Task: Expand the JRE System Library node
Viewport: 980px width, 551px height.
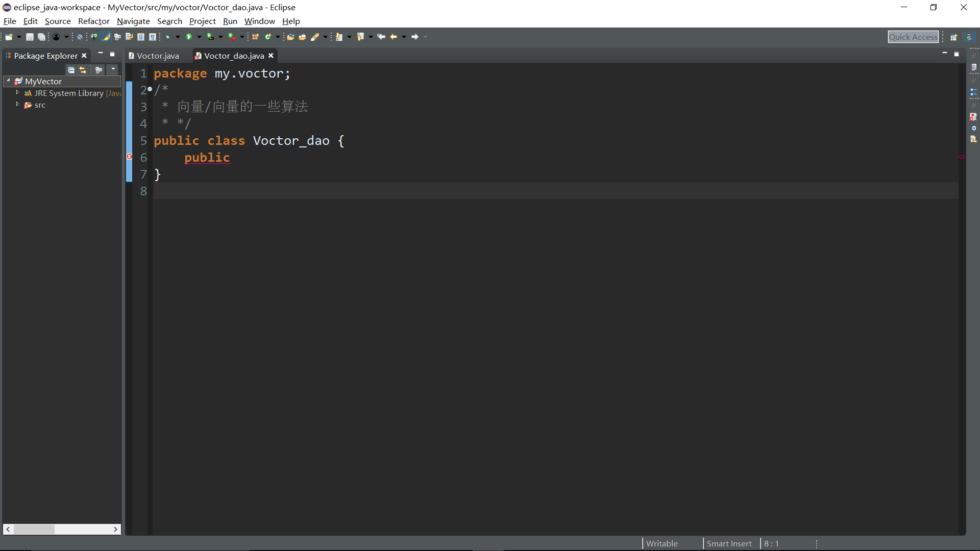Action: tap(17, 93)
